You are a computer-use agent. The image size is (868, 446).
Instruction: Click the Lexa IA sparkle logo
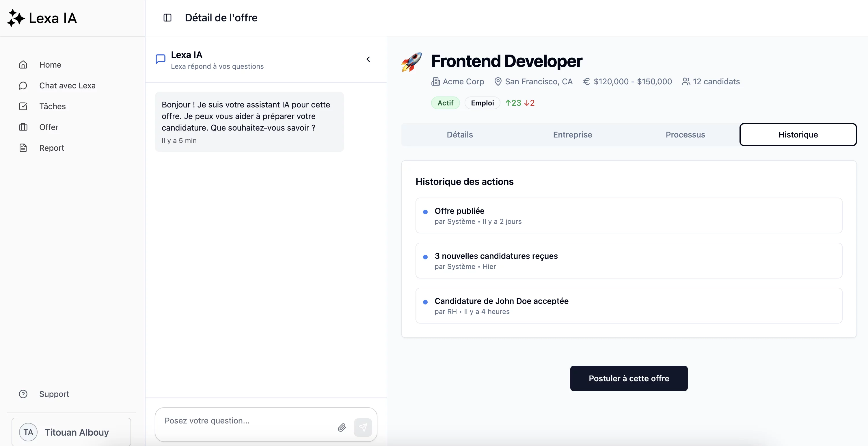[16, 18]
